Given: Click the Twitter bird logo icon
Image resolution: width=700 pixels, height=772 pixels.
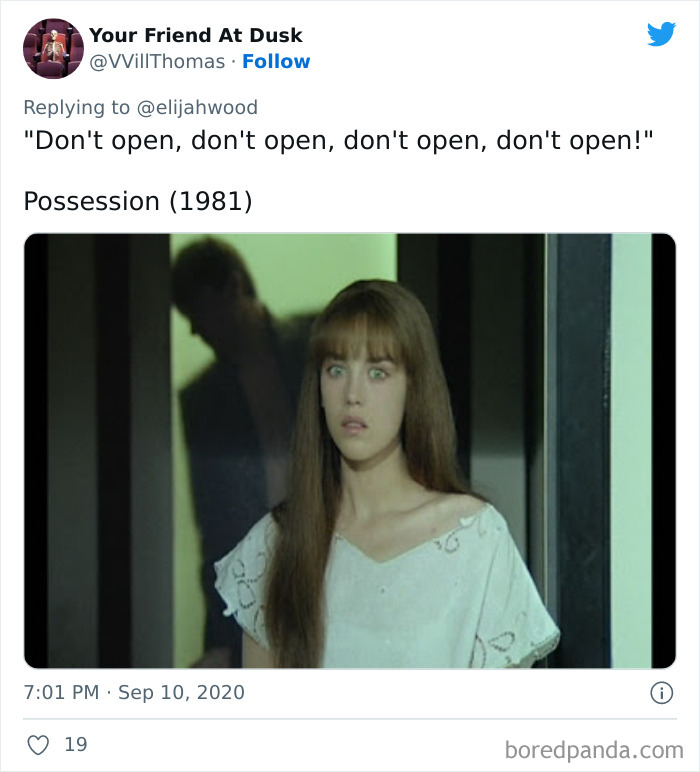Looking at the screenshot, I should coord(661,34).
